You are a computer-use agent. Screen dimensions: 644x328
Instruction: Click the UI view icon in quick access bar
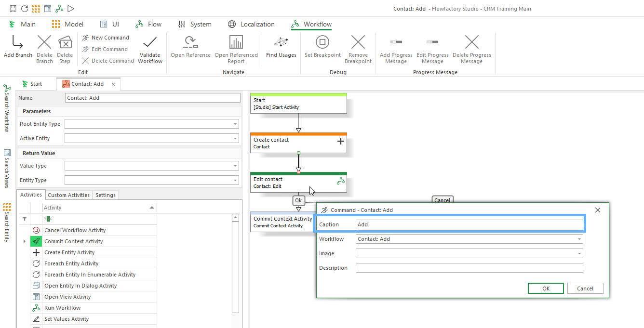(48, 9)
